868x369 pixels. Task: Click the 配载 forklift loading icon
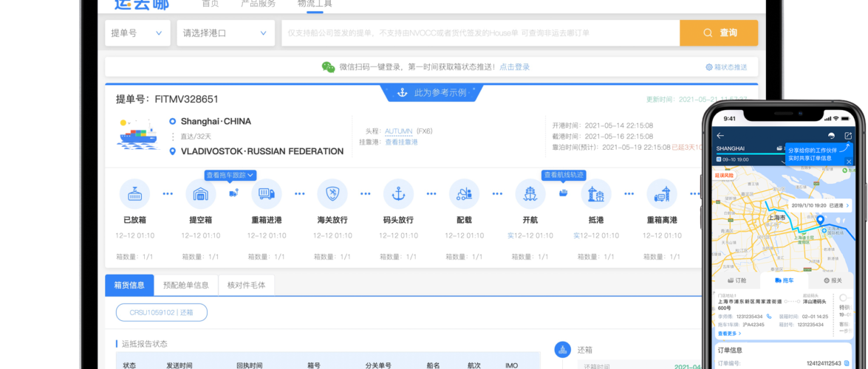pos(464,194)
